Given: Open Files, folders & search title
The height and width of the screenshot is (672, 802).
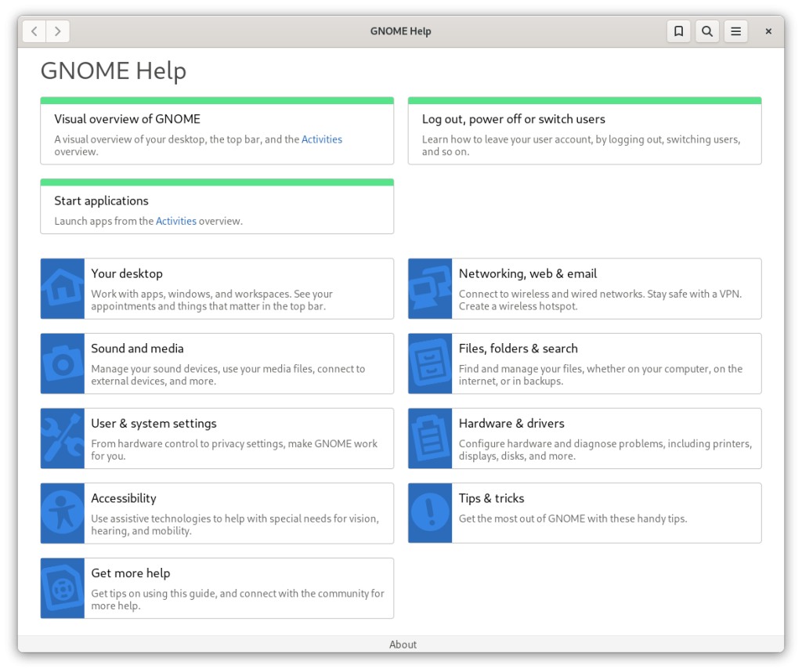Looking at the screenshot, I should [x=518, y=349].
